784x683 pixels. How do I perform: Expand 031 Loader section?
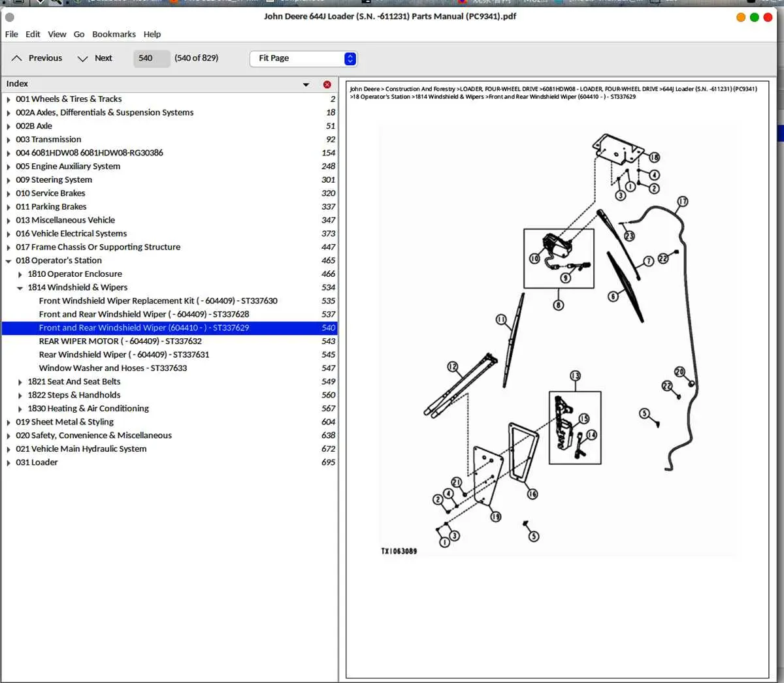[8, 462]
